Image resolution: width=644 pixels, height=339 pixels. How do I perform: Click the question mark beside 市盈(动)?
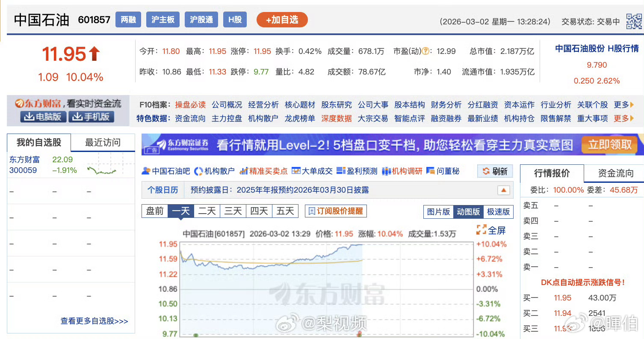[x=425, y=51]
